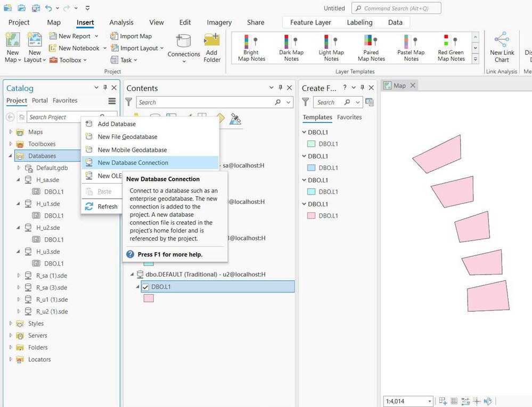Click the grid icon in map status bar
This screenshot has width=532, height=407.
click(x=454, y=401)
